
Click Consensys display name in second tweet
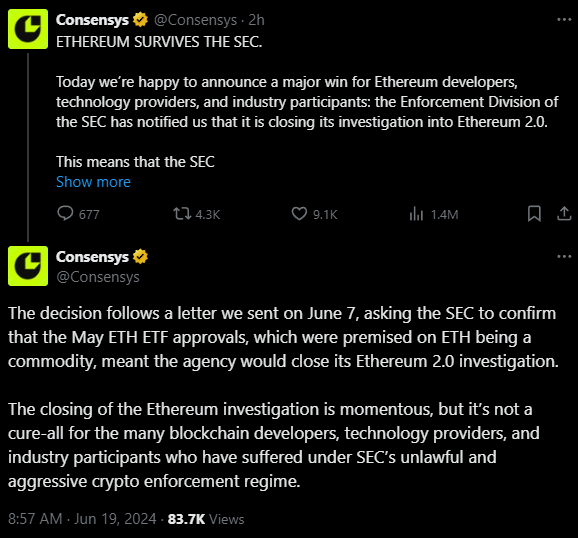pyautogui.click(x=92, y=257)
